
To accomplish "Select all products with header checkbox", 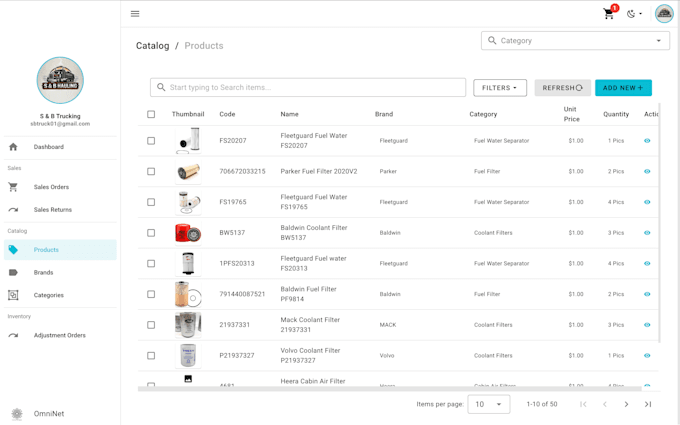I will coord(151,114).
